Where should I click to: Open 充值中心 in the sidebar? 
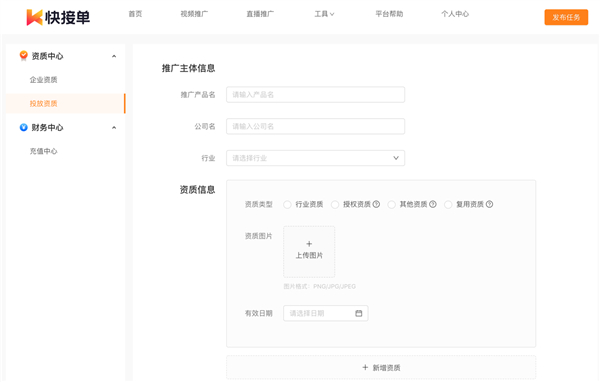pos(43,151)
